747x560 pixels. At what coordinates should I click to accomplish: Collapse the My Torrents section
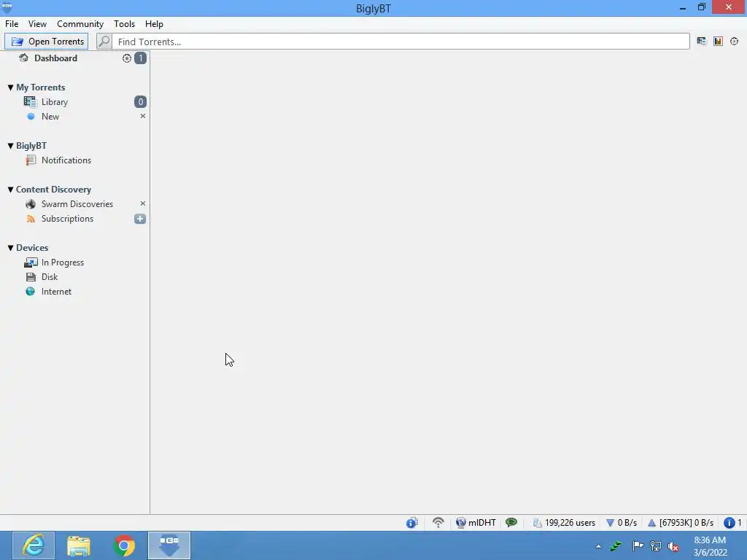[10, 87]
